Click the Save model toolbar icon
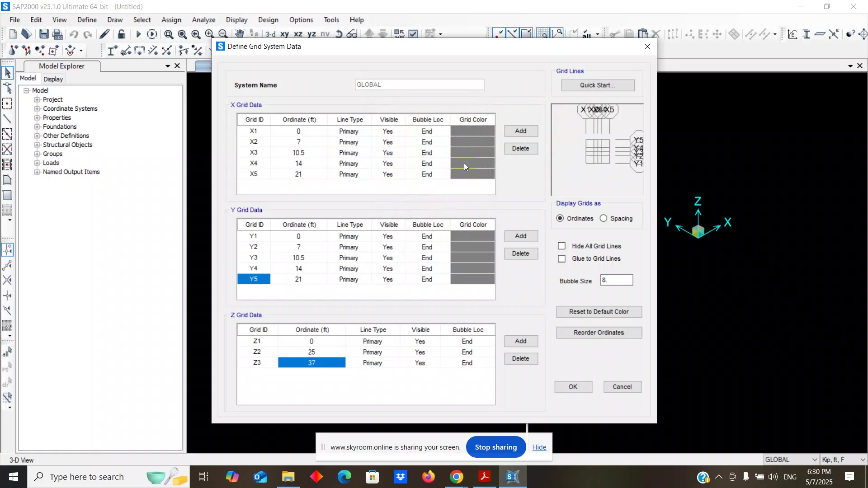 [x=44, y=34]
